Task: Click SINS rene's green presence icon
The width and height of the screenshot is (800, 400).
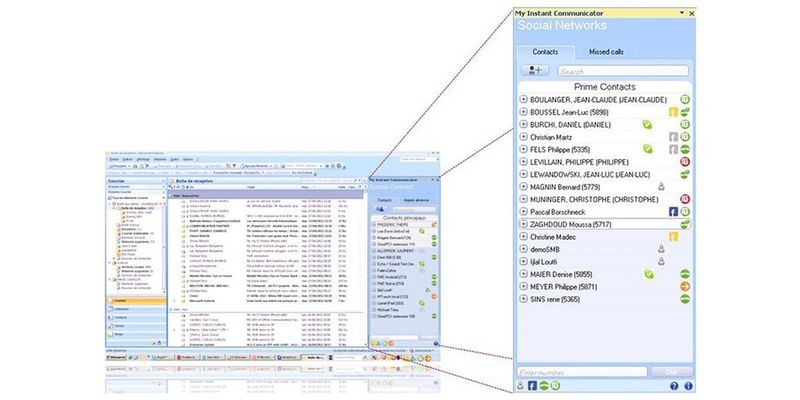Action: [685, 299]
